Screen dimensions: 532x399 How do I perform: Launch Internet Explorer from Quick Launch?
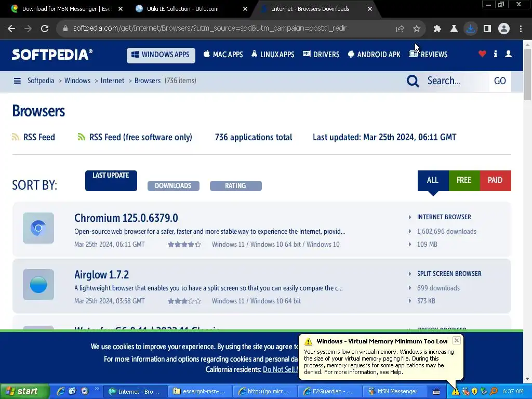61,392
